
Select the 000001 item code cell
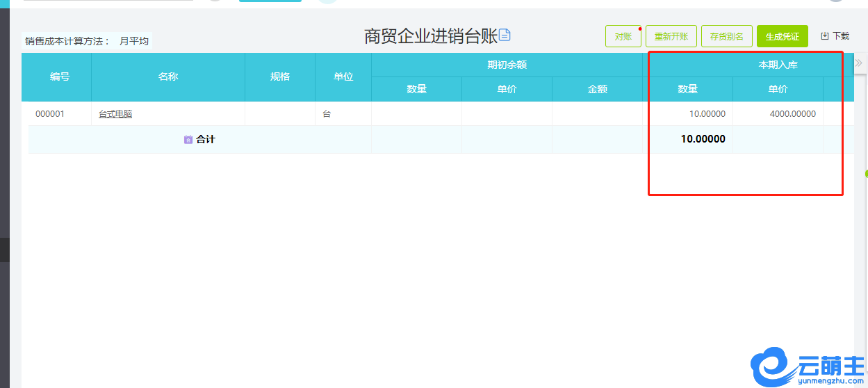[x=50, y=114]
